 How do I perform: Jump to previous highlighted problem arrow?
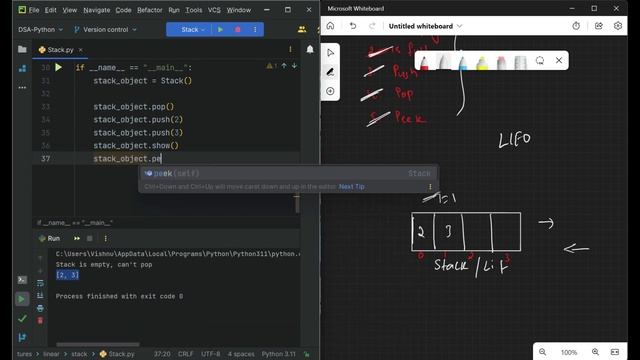click(x=284, y=65)
